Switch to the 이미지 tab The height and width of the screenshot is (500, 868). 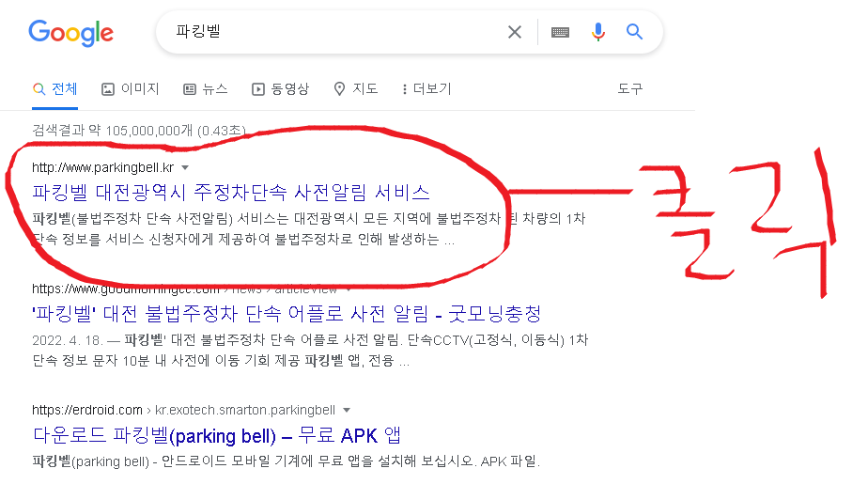tap(131, 88)
